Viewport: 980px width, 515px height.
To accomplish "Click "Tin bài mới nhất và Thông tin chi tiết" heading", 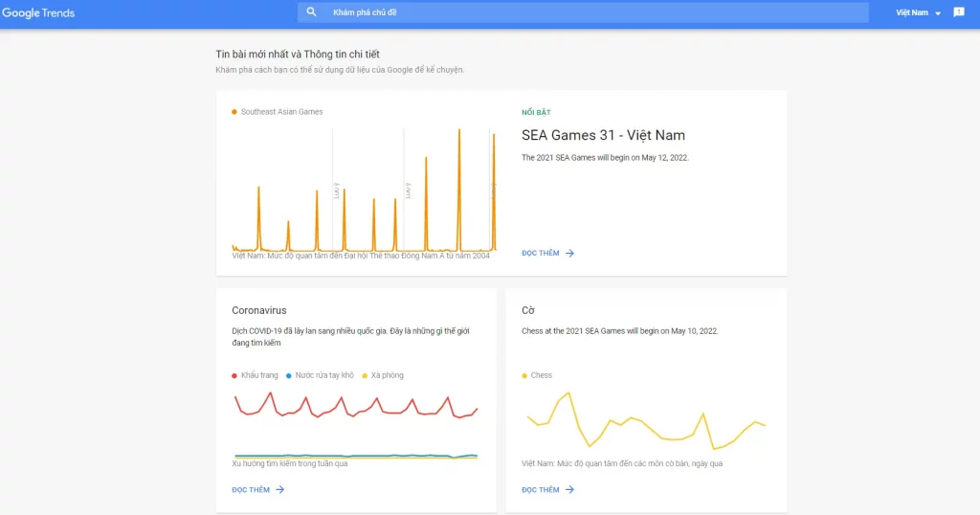I will point(298,55).
